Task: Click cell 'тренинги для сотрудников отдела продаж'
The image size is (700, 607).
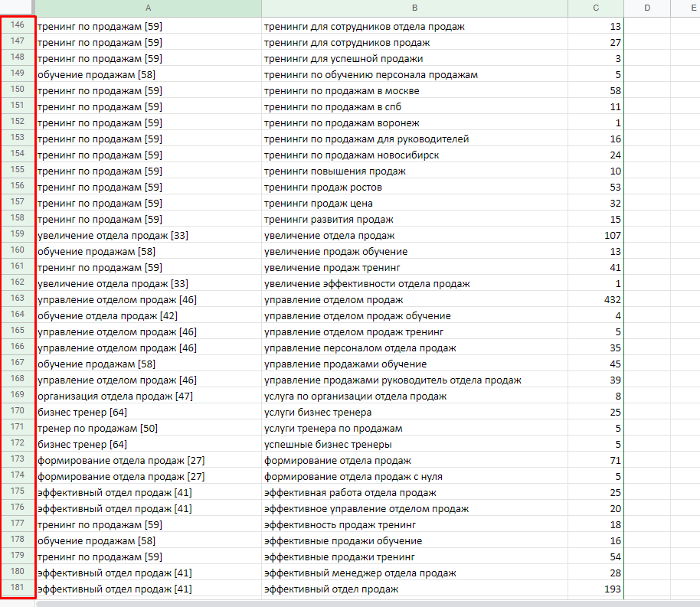Action: (414, 27)
